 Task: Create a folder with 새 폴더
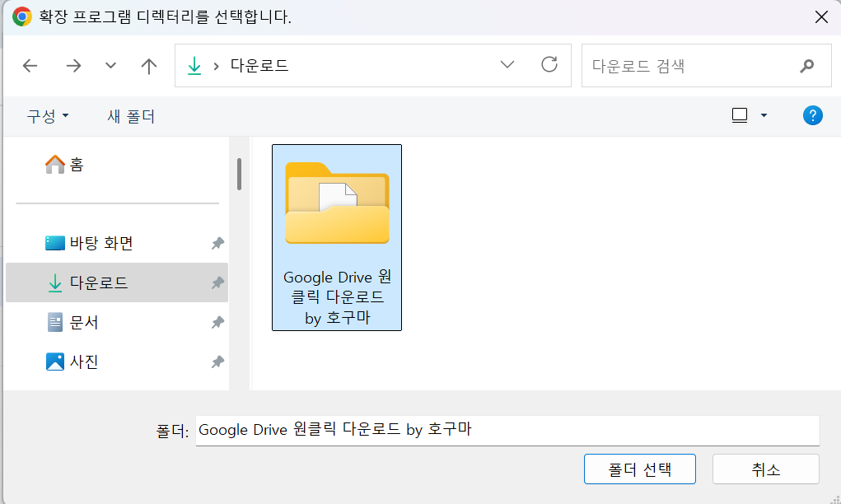[x=131, y=116]
